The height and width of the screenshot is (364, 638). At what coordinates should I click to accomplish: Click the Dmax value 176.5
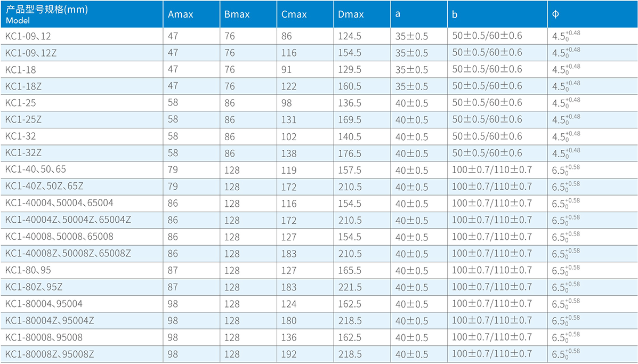pos(350,153)
